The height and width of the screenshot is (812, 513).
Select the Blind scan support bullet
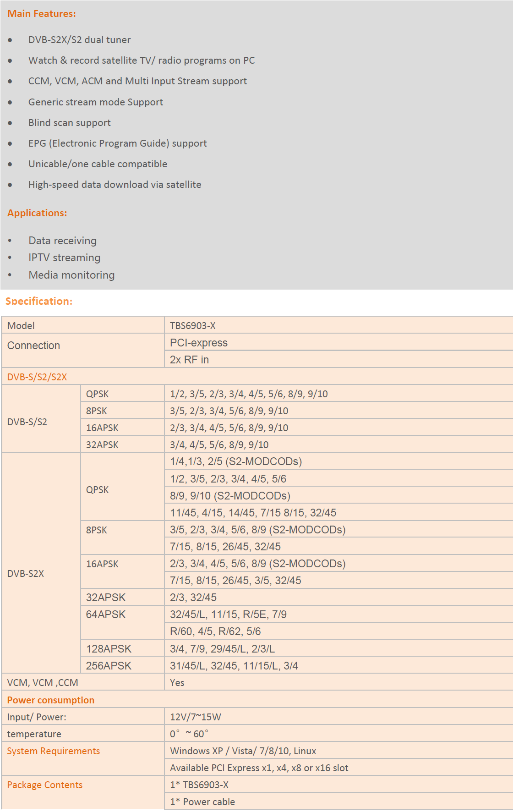point(70,123)
